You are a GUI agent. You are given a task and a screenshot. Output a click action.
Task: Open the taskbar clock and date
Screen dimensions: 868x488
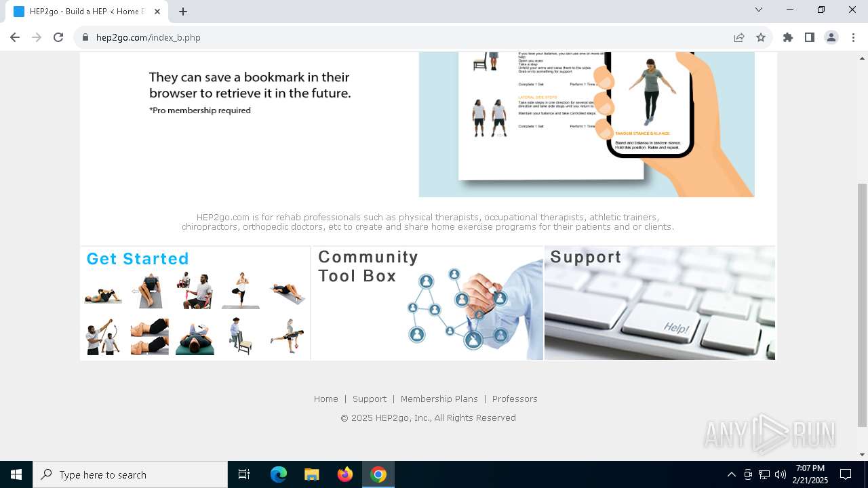pos(810,474)
